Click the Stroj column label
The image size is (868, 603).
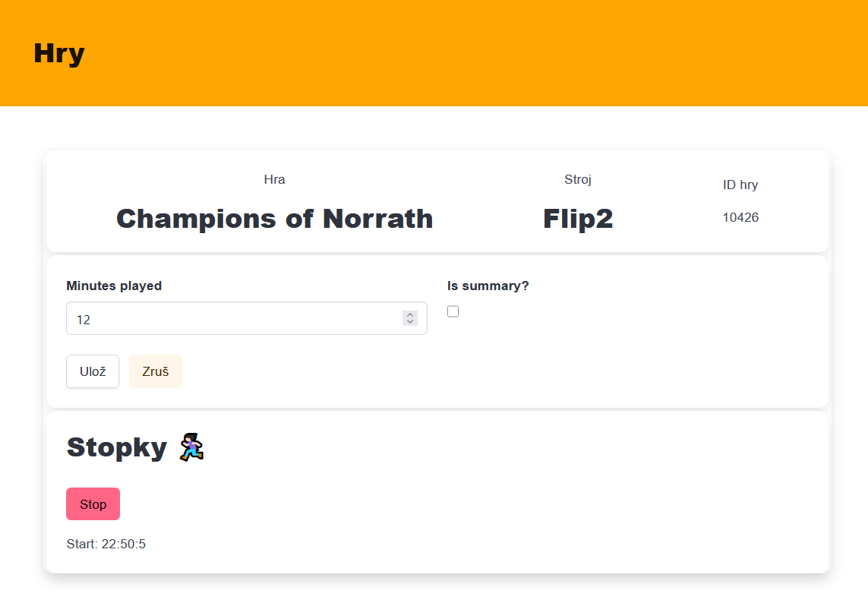[x=577, y=179]
